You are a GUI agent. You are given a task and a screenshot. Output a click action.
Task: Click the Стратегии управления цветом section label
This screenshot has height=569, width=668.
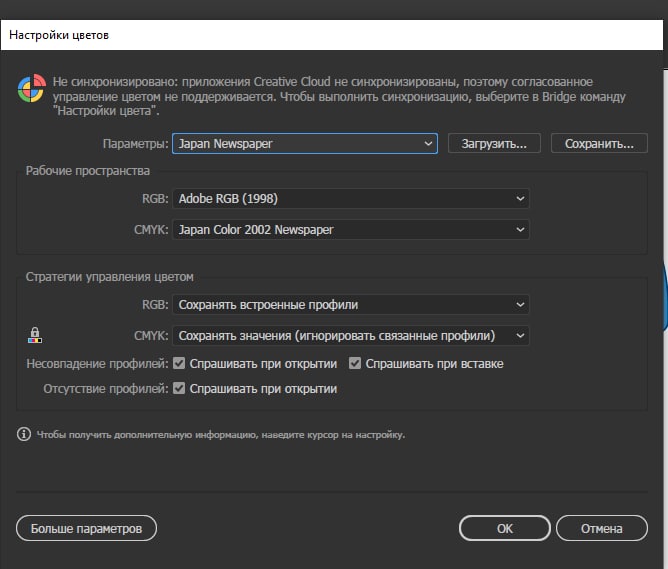pos(109,277)
